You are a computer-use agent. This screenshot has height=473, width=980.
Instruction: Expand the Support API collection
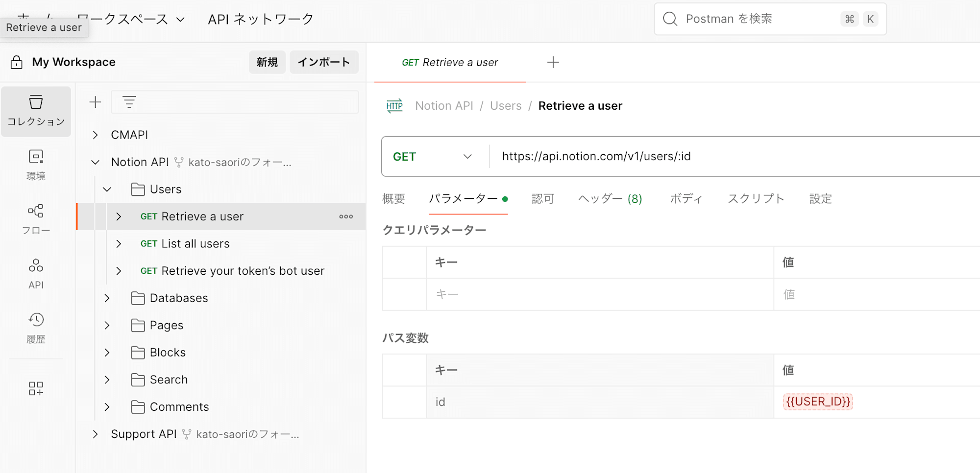[x=96, y=434]
